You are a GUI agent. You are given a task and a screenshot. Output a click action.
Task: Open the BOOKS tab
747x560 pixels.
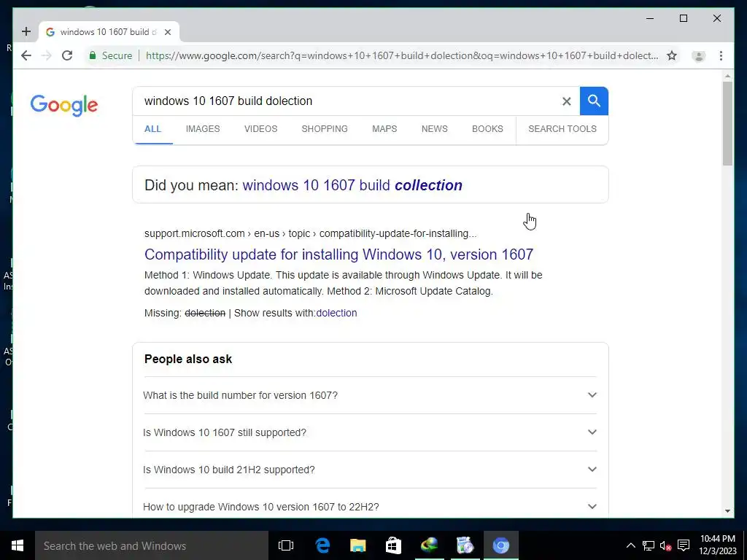point(487,129)
